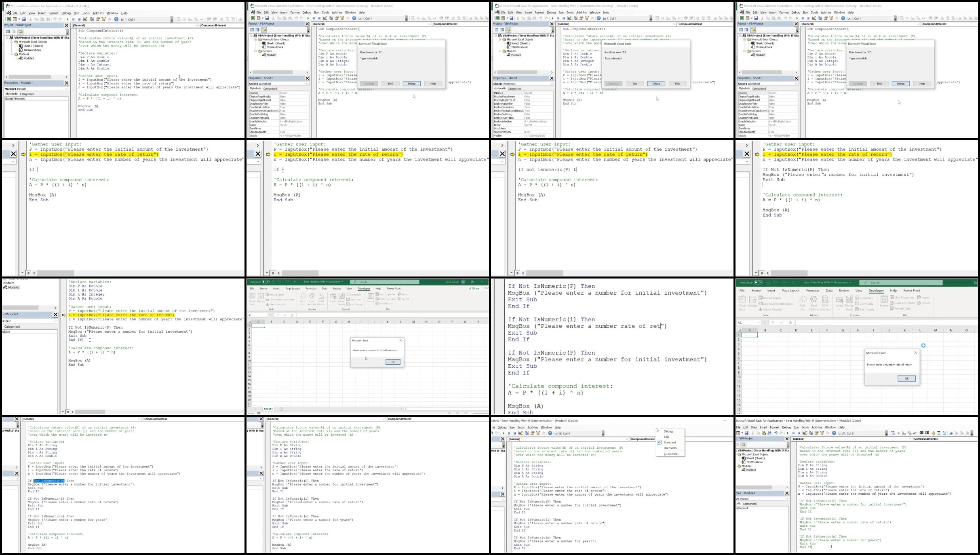Select the '(Name) Module1' property row

(36, 99)
